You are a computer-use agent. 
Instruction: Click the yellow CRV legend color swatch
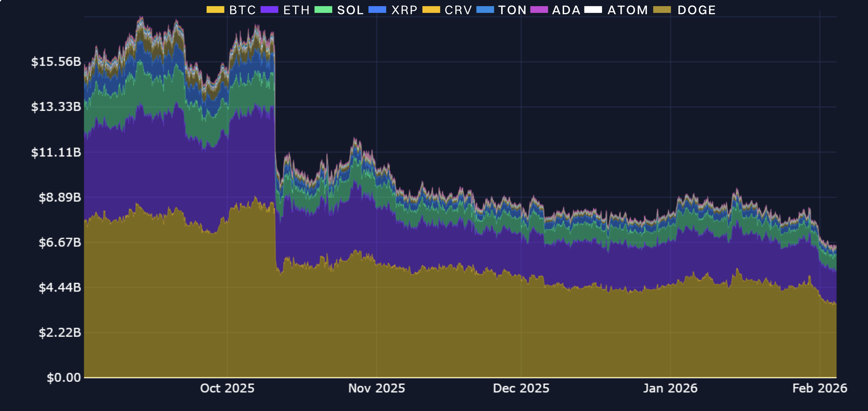click(x=431, y=10)
